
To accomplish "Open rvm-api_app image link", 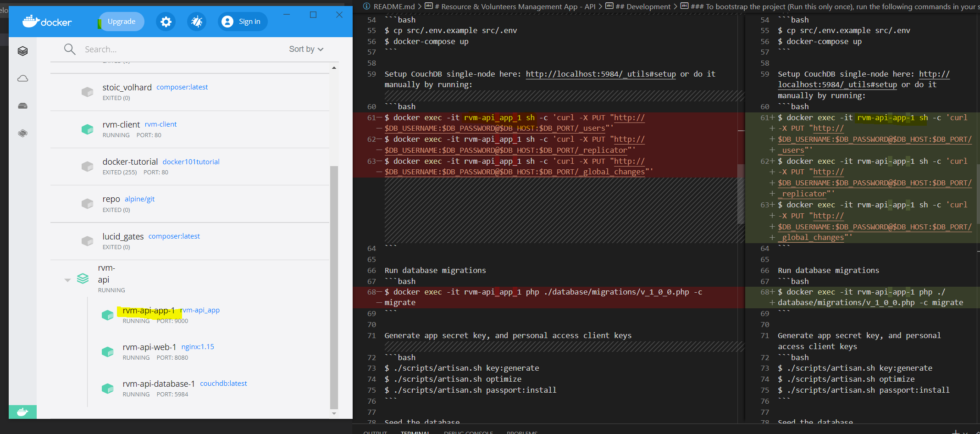I will 200,310.
